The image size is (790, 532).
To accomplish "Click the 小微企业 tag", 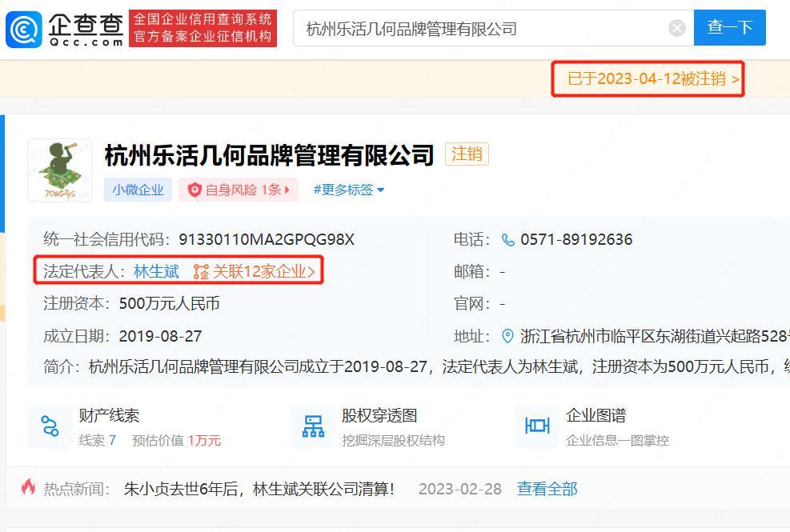I will tap(138, 190).
